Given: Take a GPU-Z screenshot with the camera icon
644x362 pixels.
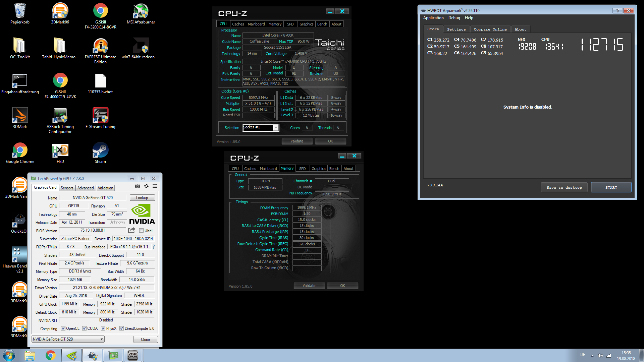Looking at the screenshot, I should (x=138, y=186).
